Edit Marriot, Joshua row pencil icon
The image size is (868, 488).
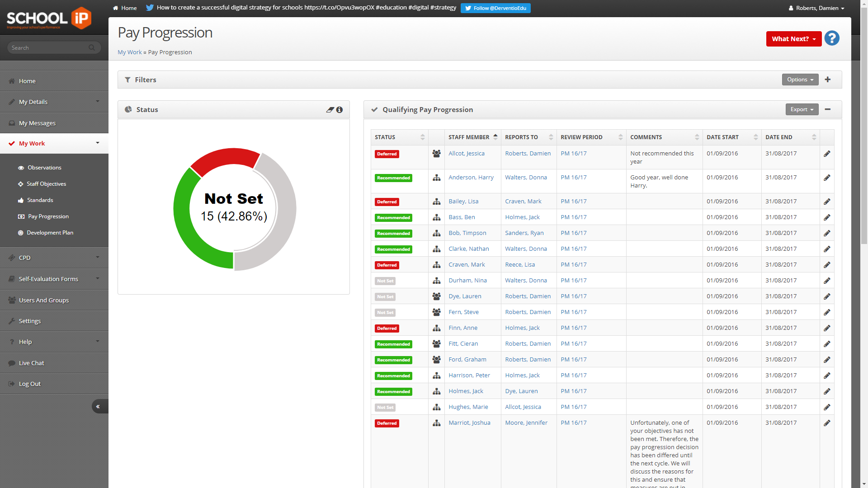(x=827, y=423)
